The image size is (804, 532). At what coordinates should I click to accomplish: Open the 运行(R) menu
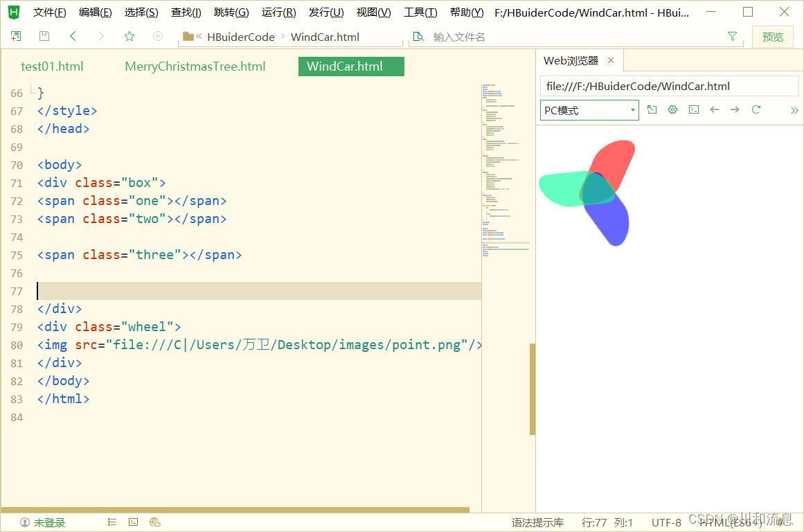(279, 12)
